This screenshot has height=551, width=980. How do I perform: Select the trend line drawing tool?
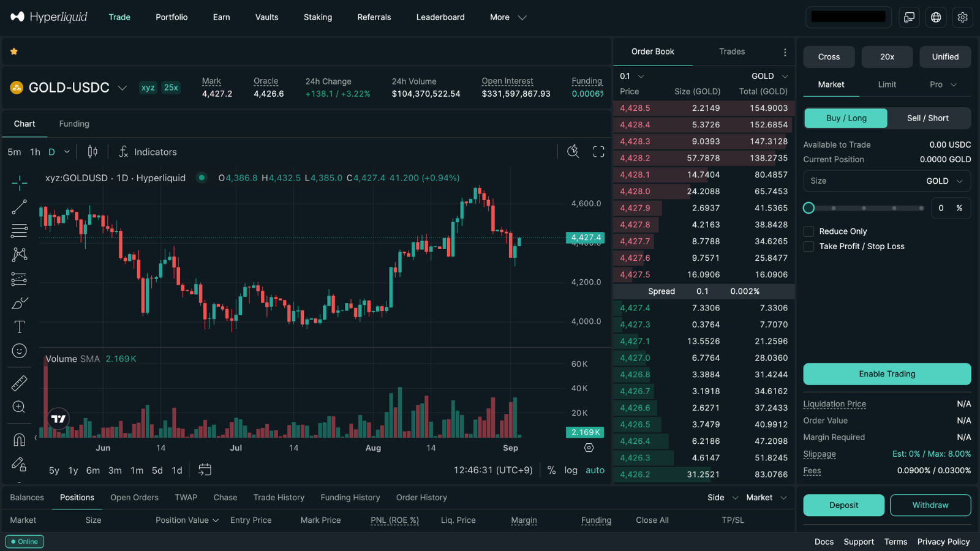[x=20, y=207]
